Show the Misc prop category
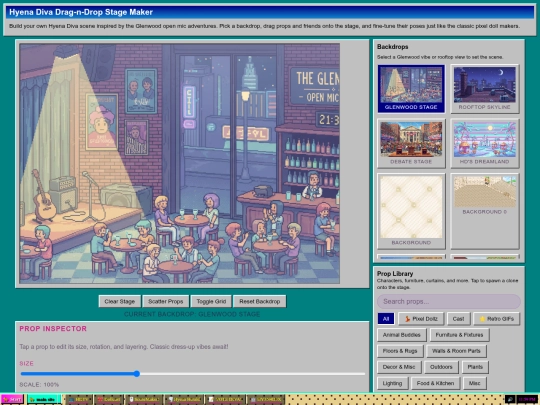This screenshot has width=540, height=405. [474, 383]
